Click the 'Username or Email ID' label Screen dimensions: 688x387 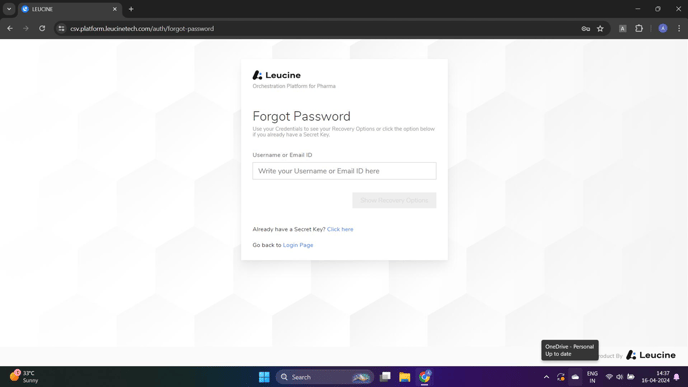coord(282,155)
